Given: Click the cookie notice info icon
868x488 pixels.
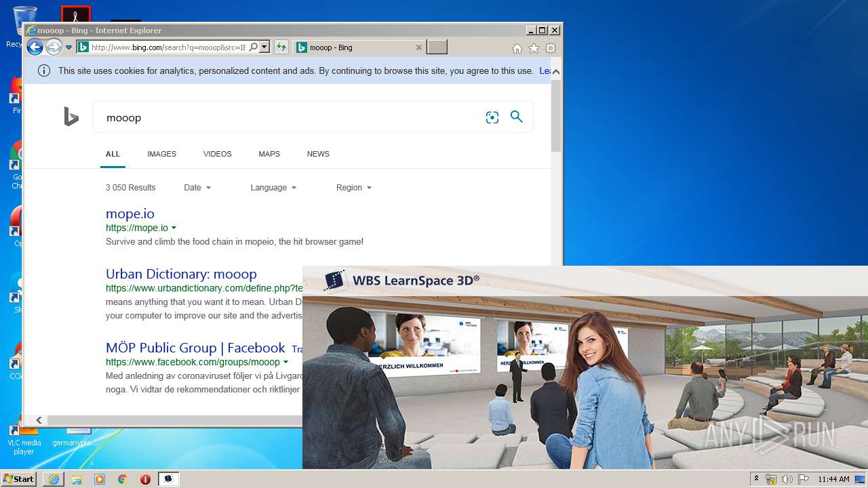Looking at the screenshot, I should [44, 70].
